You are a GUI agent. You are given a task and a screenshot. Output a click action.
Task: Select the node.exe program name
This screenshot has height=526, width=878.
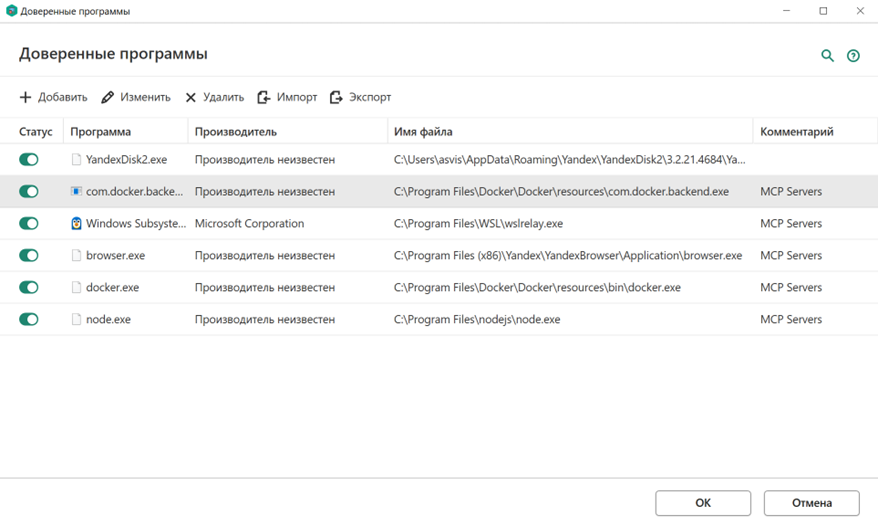pos(108,319)
